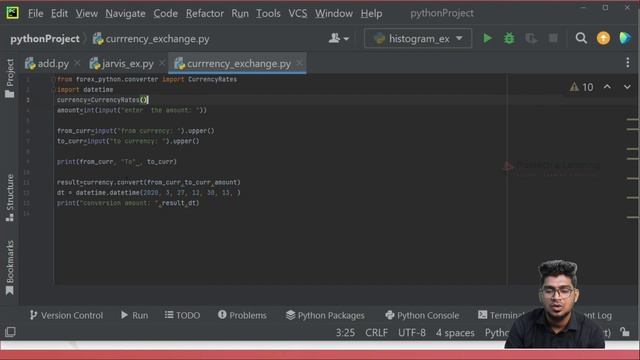
Task: Open the Version Control tool window
Action: [66, 315]
